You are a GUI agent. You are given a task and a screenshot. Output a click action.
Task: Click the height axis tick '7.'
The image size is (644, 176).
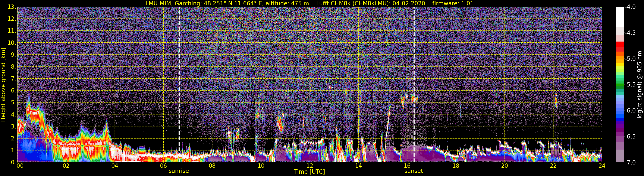coord(13,79)
